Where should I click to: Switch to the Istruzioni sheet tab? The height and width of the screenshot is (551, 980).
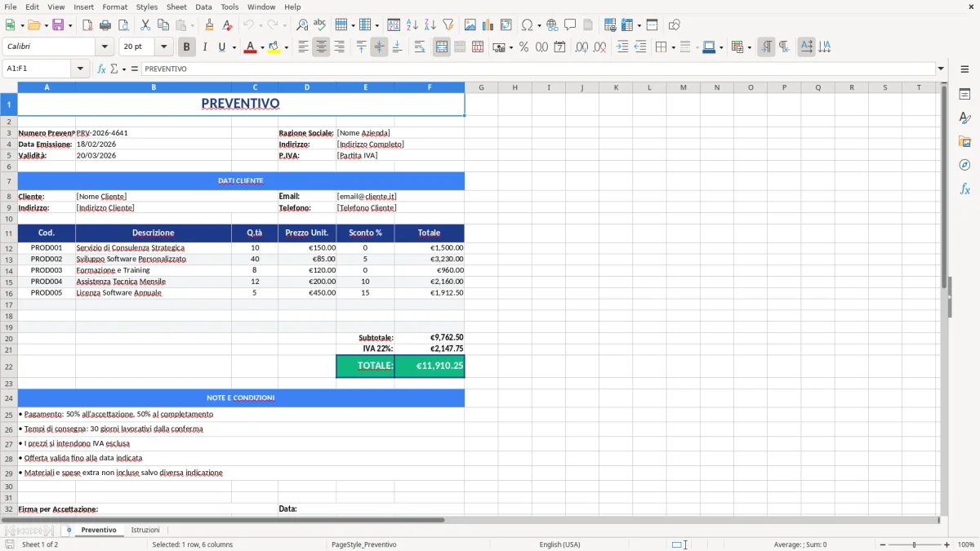pyautogui.click(x=145, y=530)
